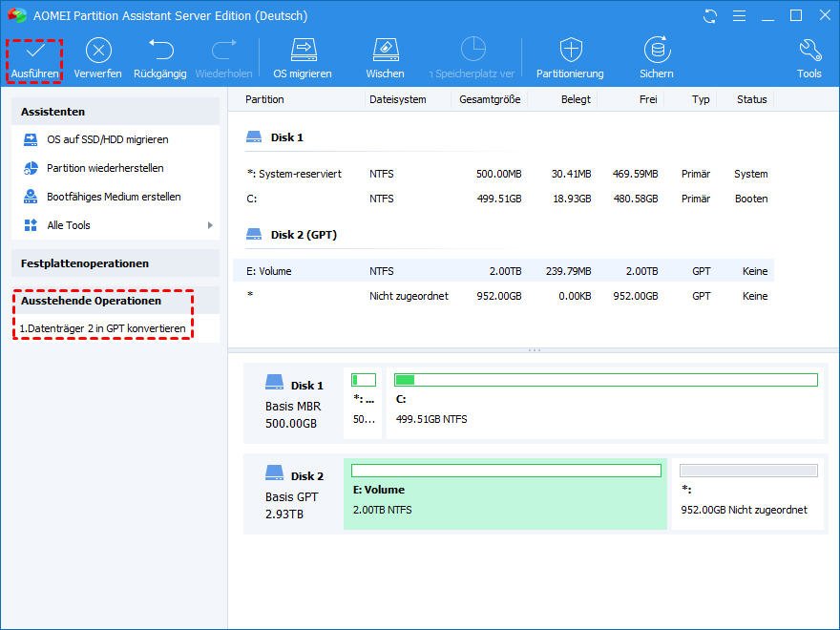This screenshot has height=630, width=840.
Task: Click the Ausführen checkmark icon
Action: (x=34, y=52)
